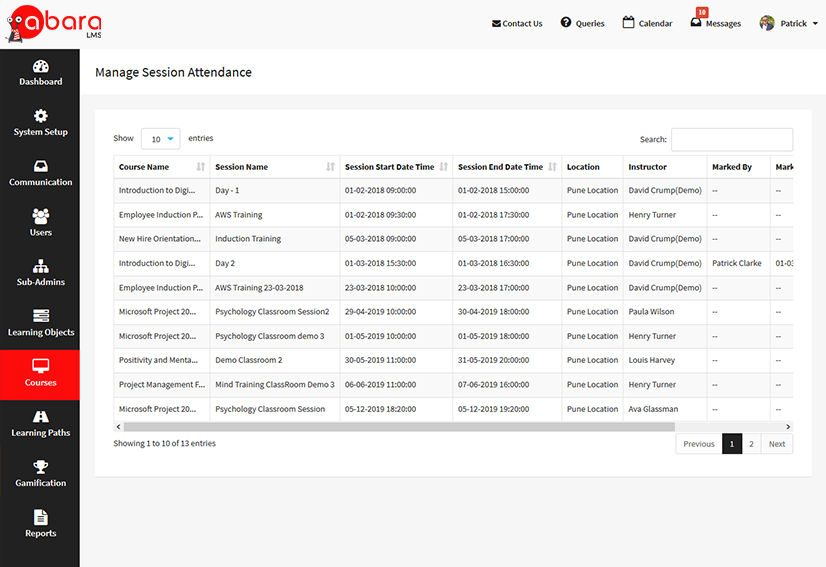Click the Calendar icon in header
Screen dimensions: 826x567
click(x=628, y=22)
